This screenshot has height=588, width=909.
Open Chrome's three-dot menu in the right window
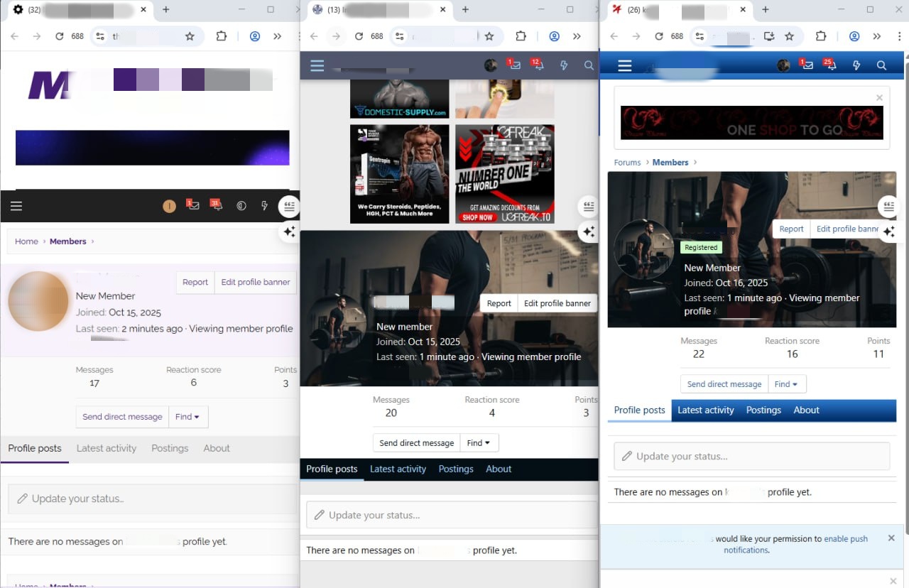pos(900,36)
